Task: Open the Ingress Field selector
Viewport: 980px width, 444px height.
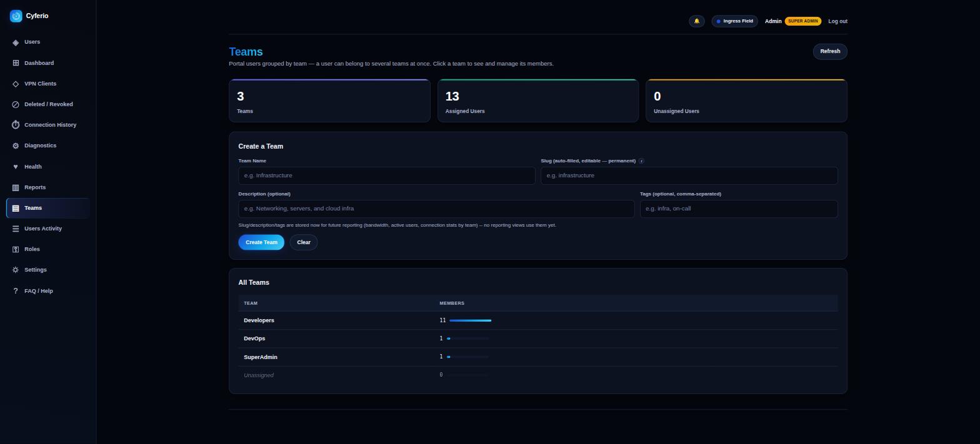Action: (734, 21)
